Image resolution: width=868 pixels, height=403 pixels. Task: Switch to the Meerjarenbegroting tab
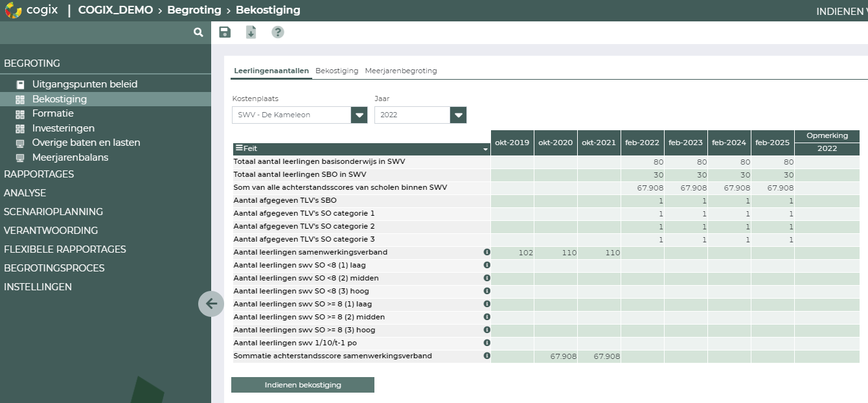click(400, 71)
